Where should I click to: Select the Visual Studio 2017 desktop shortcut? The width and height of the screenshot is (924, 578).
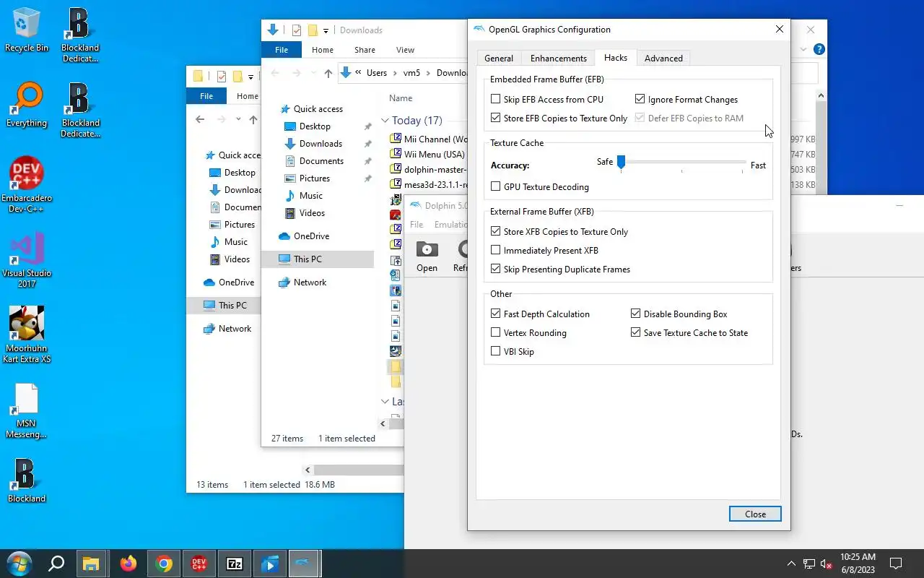pos(27,260)
